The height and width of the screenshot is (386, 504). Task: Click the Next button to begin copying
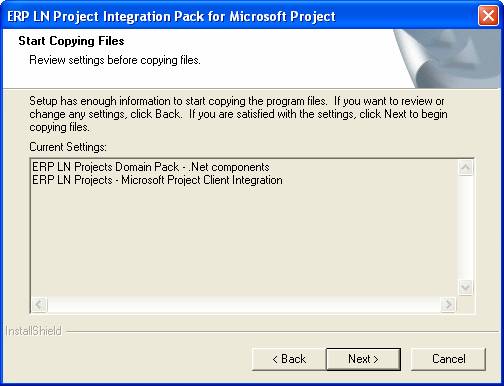(x=363, y=359)
